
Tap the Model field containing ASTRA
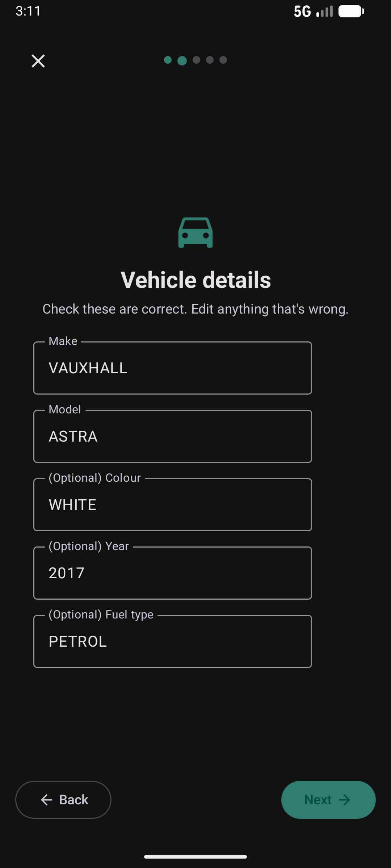point(173,436)
